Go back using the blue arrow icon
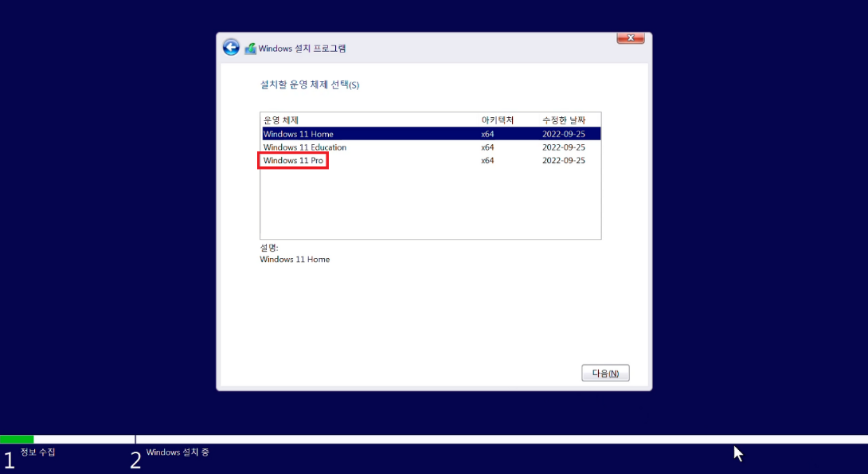The image size is (868, 474). (x=231, y=48)
